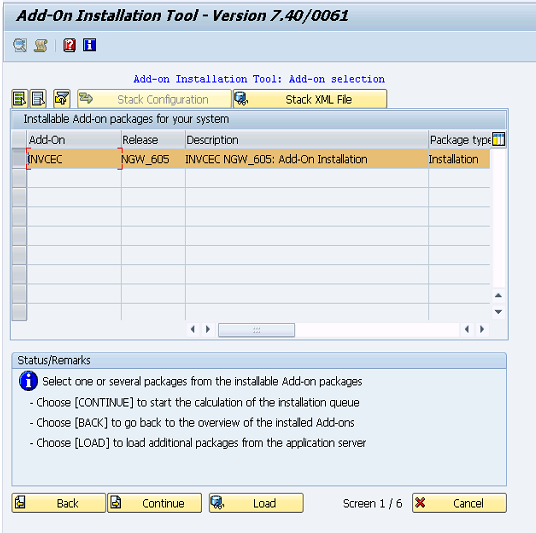Click the find/binoculars icon in toolbar

tap(20, 45)
